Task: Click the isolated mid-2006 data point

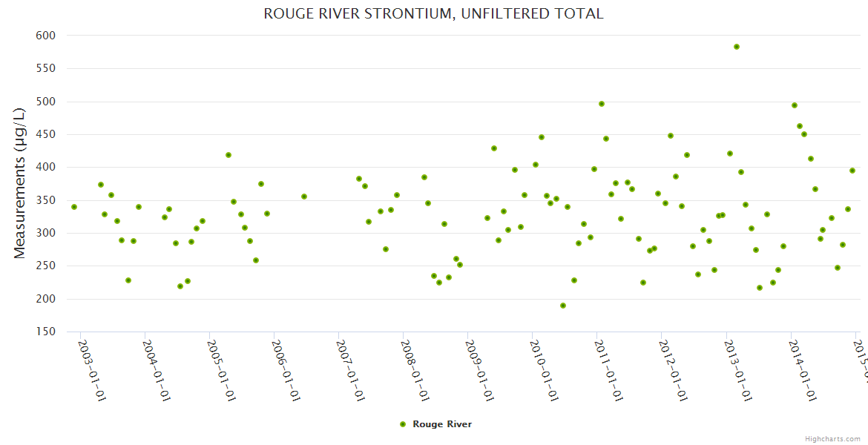Action: pos(304,197)
